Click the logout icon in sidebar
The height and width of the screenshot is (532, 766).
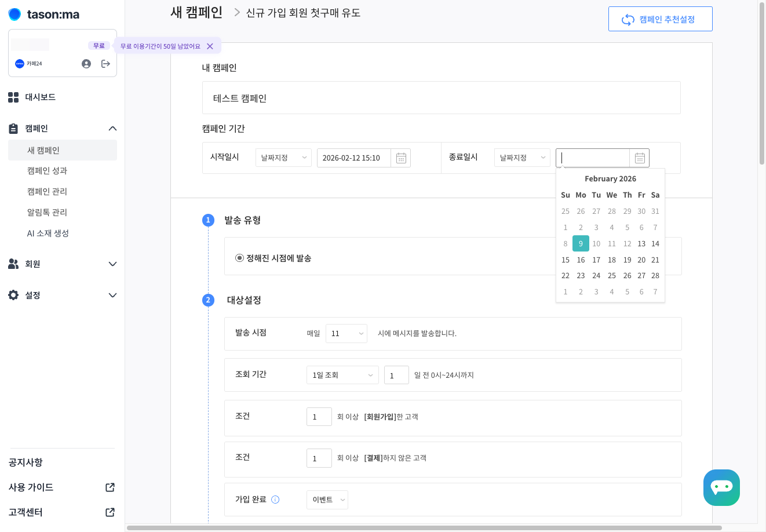pyautogui.click(x=105, y=64)
